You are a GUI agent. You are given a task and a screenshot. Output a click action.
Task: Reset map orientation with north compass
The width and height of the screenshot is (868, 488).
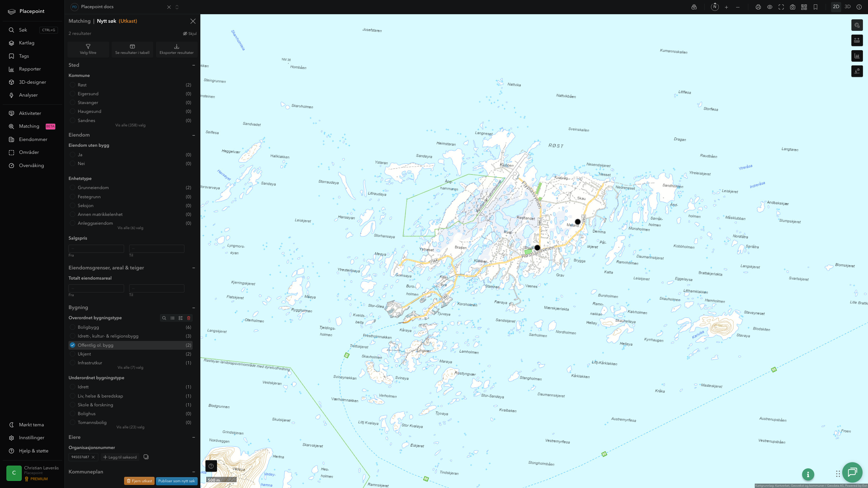(715, 7)
